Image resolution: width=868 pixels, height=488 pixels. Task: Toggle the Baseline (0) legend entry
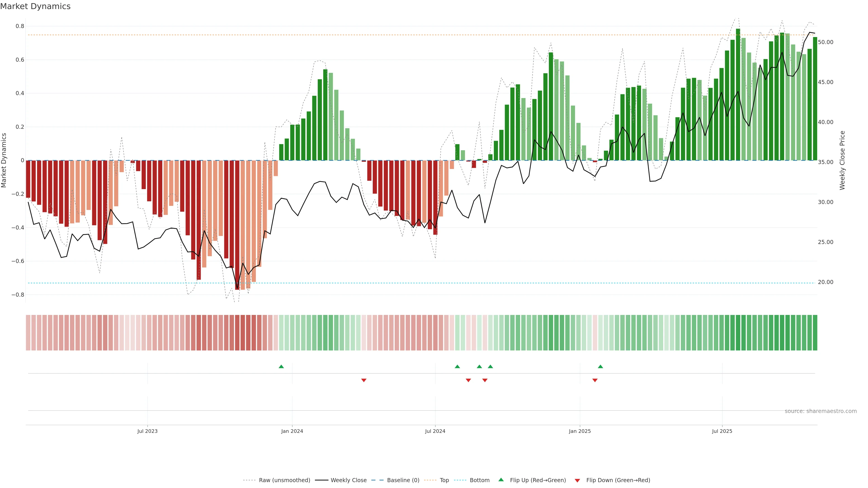pyautogui.click(x=403, y=480)
